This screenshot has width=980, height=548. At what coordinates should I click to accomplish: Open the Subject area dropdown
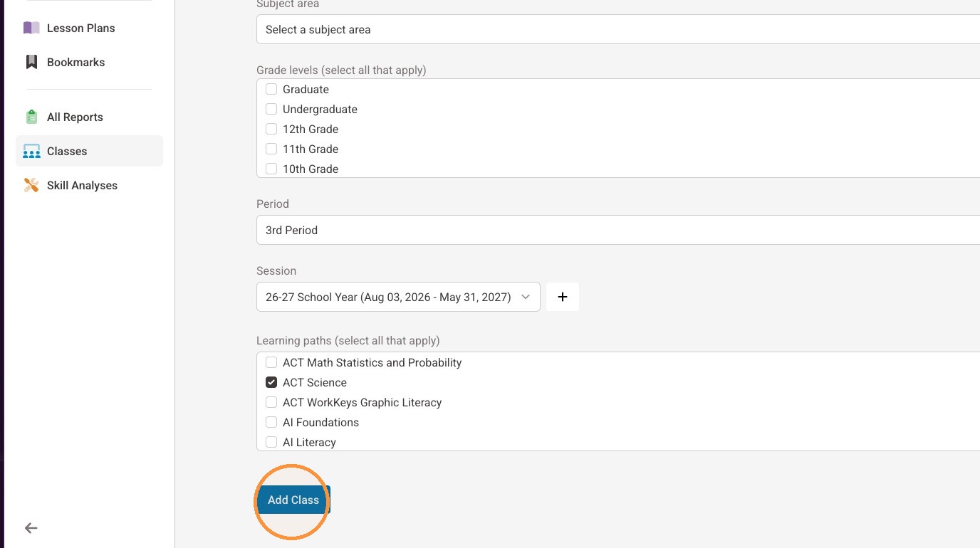[x=618, y=29]
